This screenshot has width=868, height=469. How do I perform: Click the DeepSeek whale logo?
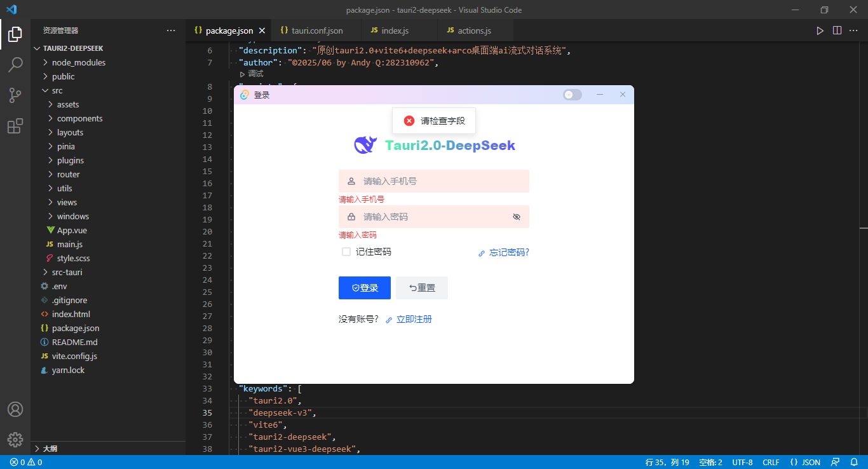coord(365,146)
